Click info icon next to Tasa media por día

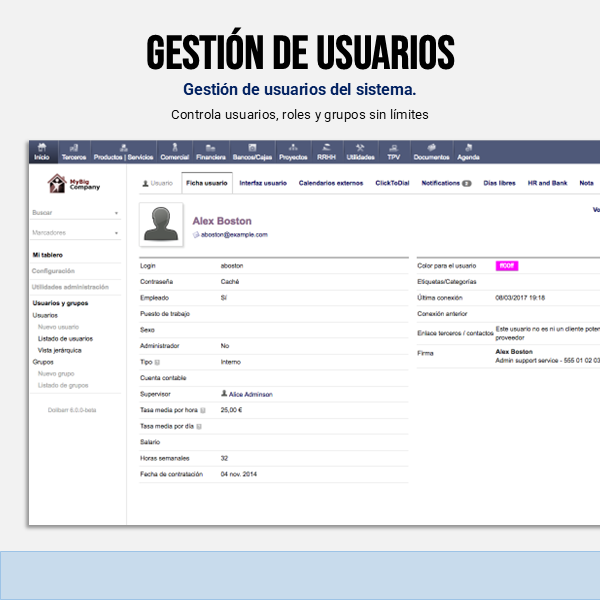tap(199, 426)
